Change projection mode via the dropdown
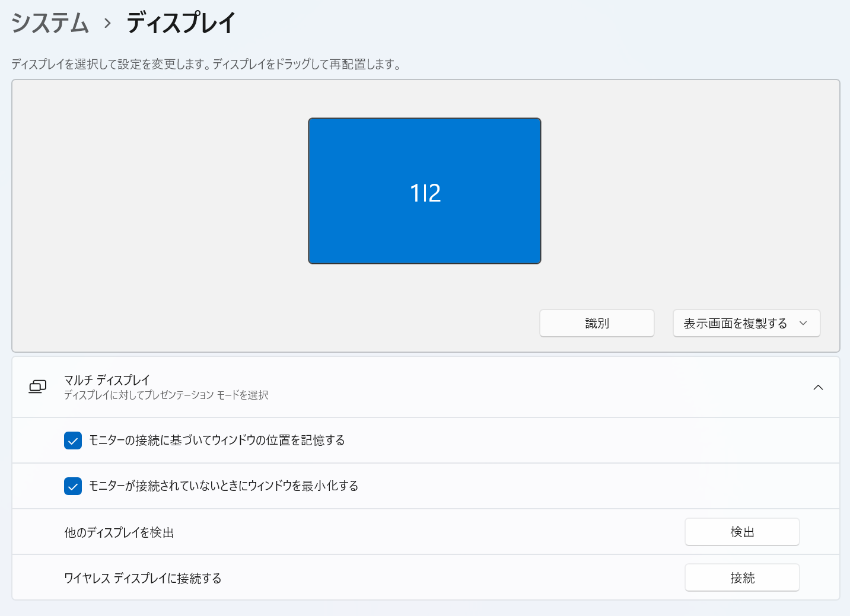 tap(746, 323)
